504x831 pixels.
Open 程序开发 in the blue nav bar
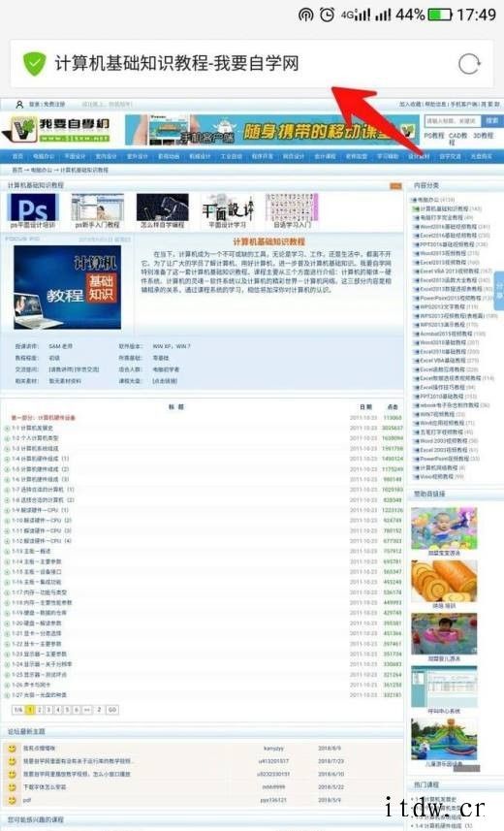click(263, 156)
